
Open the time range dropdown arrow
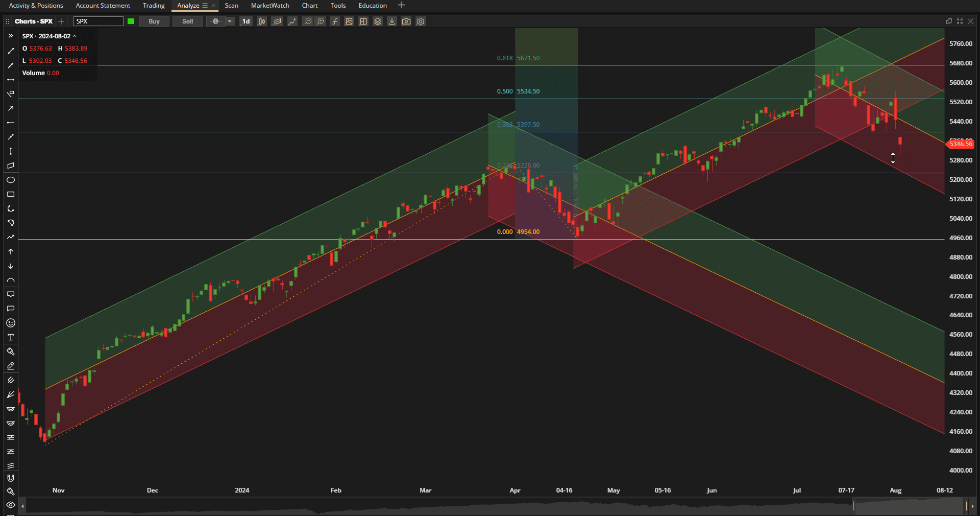coord(230,21)
